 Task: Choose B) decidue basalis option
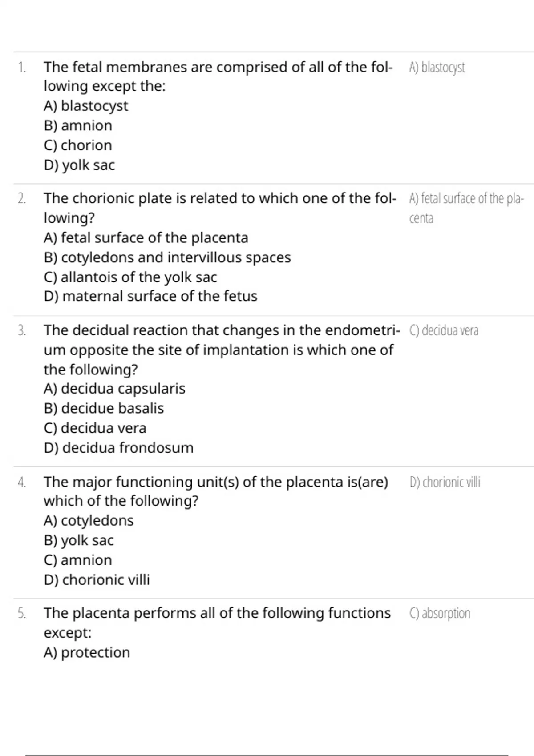point(104,408)
